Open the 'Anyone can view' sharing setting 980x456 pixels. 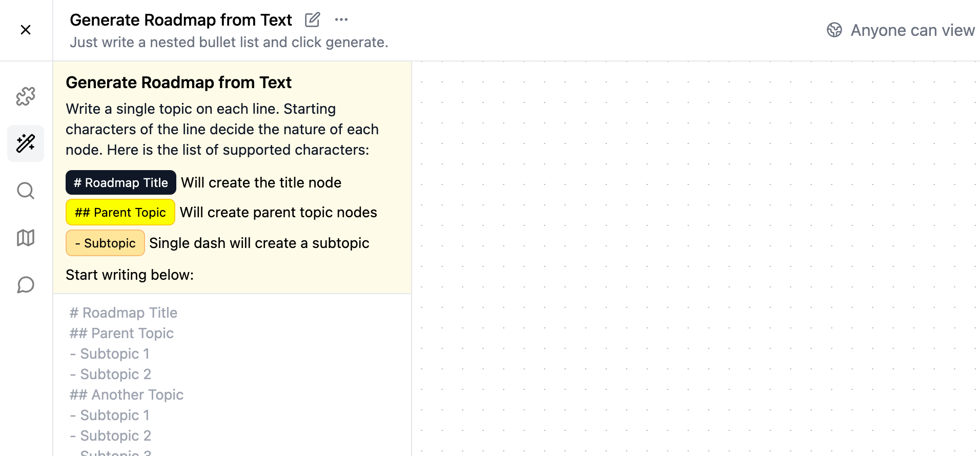(912, 30)
